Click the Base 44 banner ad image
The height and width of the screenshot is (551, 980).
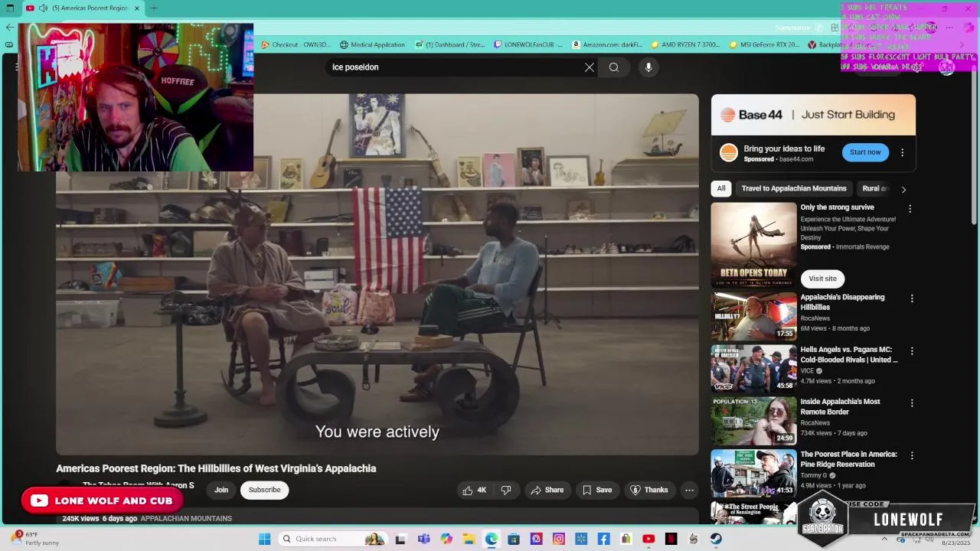(813, 115)
